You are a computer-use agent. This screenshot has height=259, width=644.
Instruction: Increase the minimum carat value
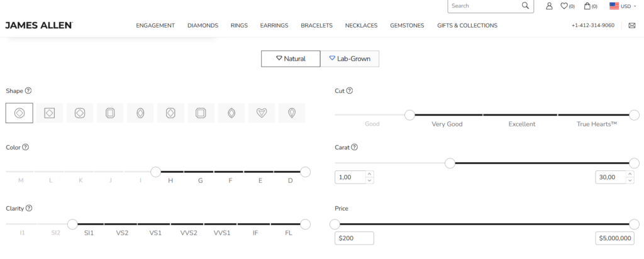click(370, 174)
